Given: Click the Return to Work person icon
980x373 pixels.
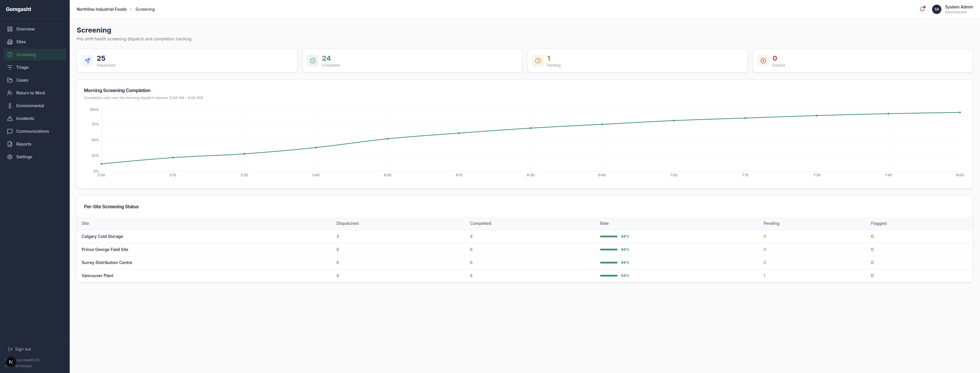Looking at the screenshot, I should tap(10, 93).
